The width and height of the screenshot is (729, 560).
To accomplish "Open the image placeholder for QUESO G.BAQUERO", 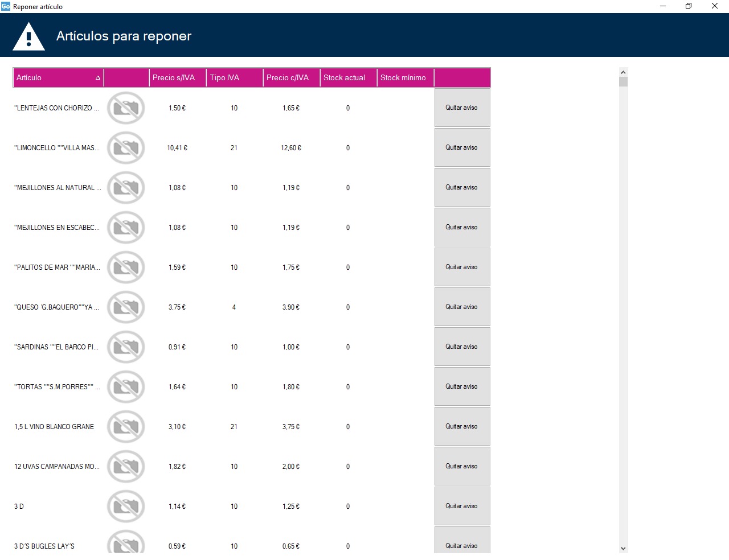I will [x=126, y=307].
